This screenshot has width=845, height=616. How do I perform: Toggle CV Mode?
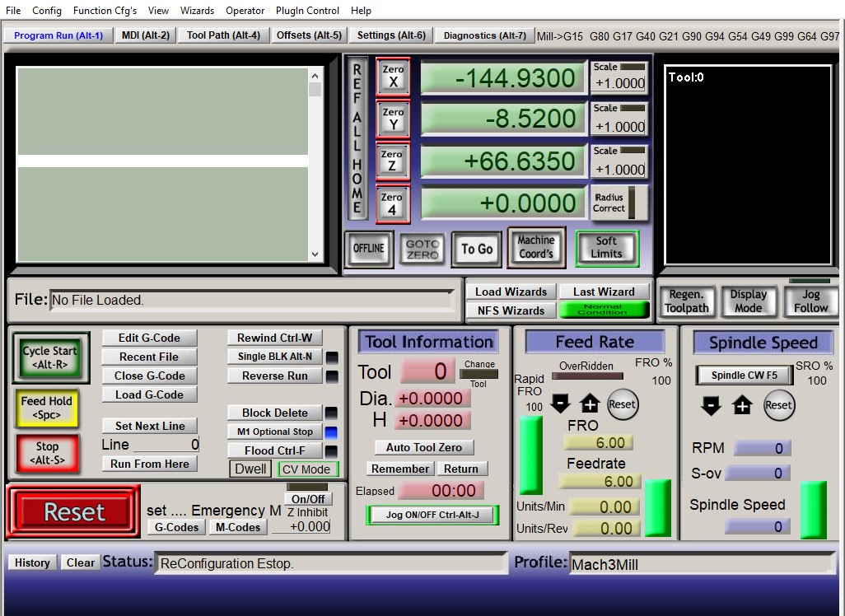[306, 469]
